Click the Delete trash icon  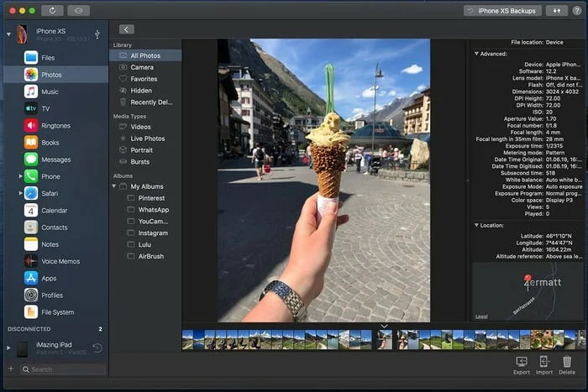tap(567, 365)
